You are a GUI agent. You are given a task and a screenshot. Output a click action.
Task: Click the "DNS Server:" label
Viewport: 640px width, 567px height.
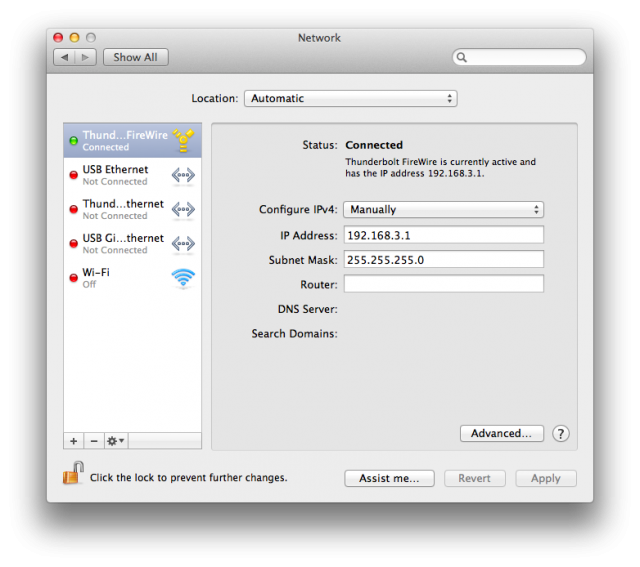click(x=308, y=309)
